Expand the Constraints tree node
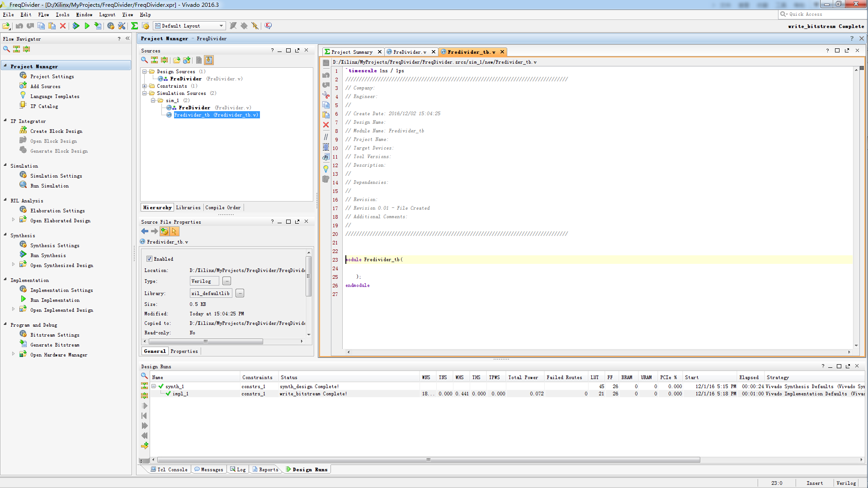 (145, 86)
